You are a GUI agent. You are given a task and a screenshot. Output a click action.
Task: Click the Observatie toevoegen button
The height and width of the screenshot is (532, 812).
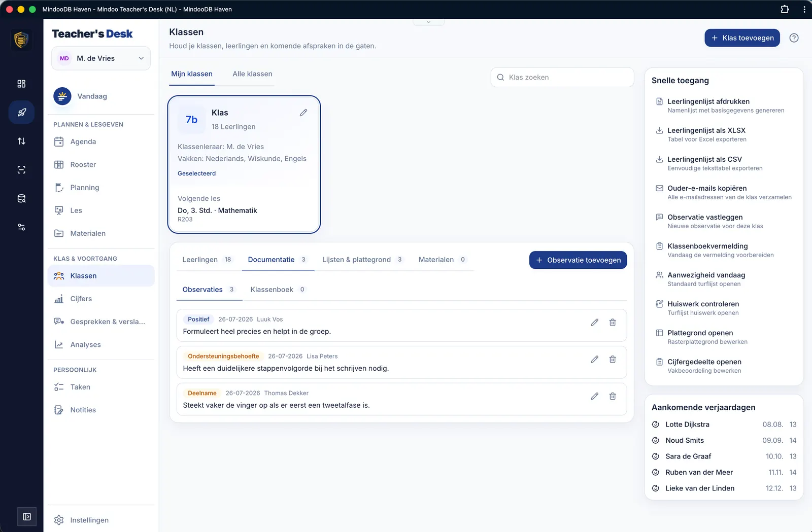(x=578, y=260)
